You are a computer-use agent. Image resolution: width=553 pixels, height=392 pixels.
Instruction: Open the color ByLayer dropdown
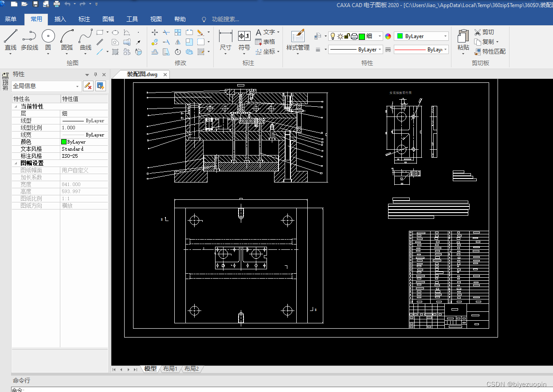(445, 36)
